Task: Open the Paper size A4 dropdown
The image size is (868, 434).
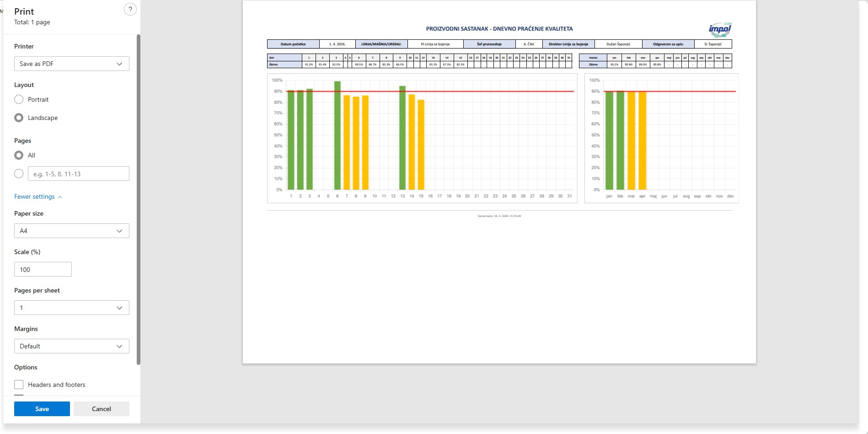Action: 72,231
